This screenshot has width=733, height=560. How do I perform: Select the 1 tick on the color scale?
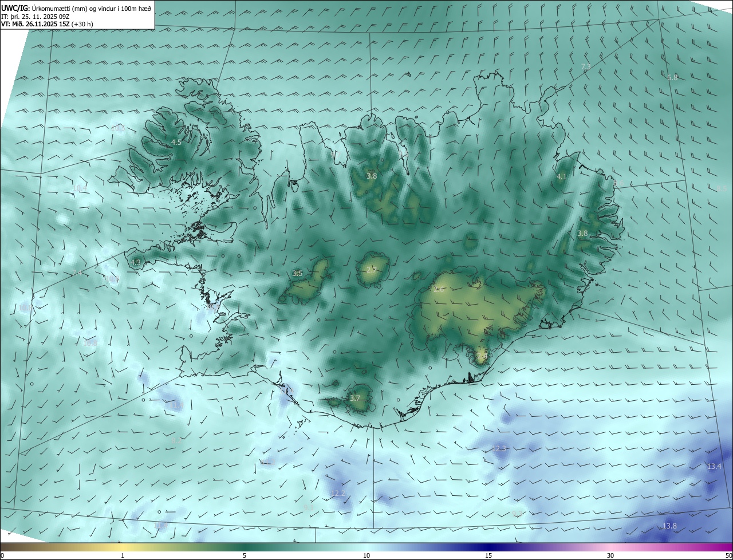point(123,555)
